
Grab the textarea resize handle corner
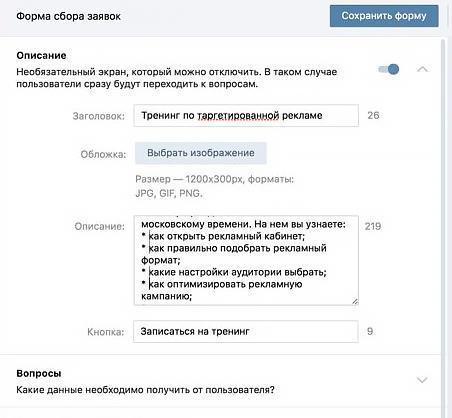point(355,301)
